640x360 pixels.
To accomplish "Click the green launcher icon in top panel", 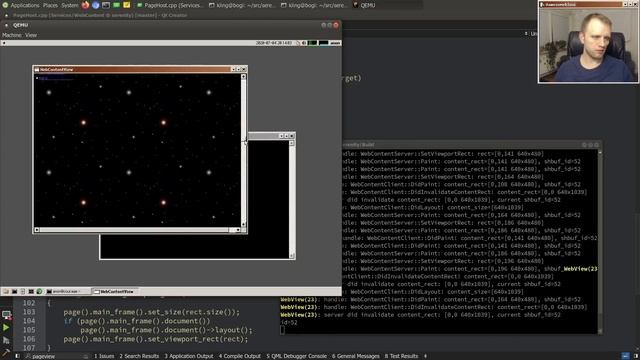I will pos(116,5).
